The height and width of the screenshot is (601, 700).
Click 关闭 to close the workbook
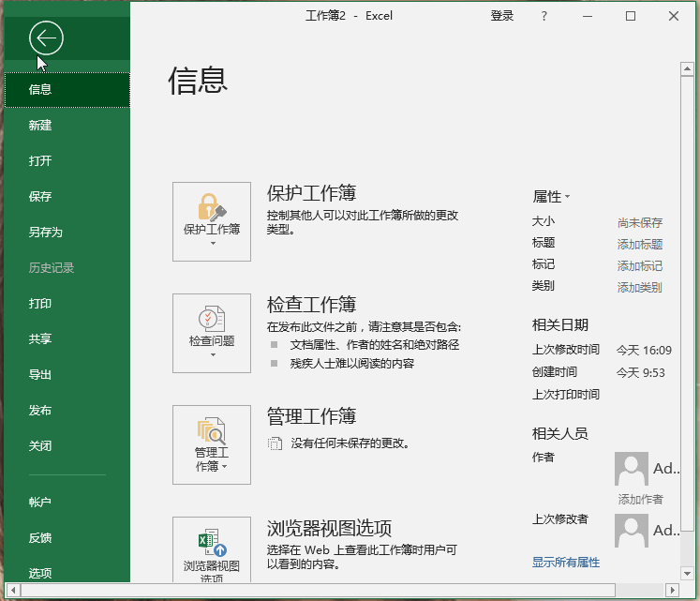[67, 446]
